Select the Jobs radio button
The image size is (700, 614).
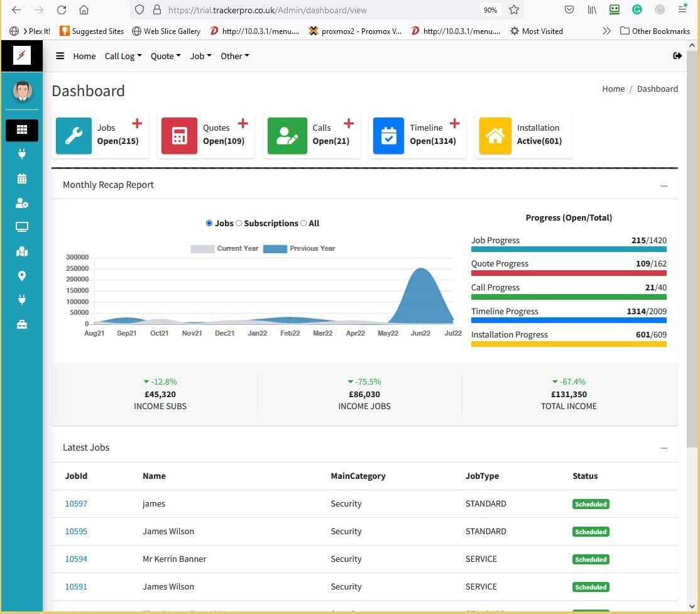click(209, 223)
